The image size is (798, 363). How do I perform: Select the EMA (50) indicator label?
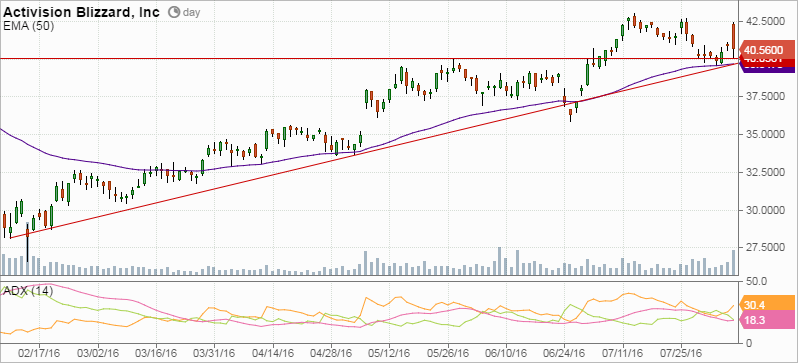point(28,26)
